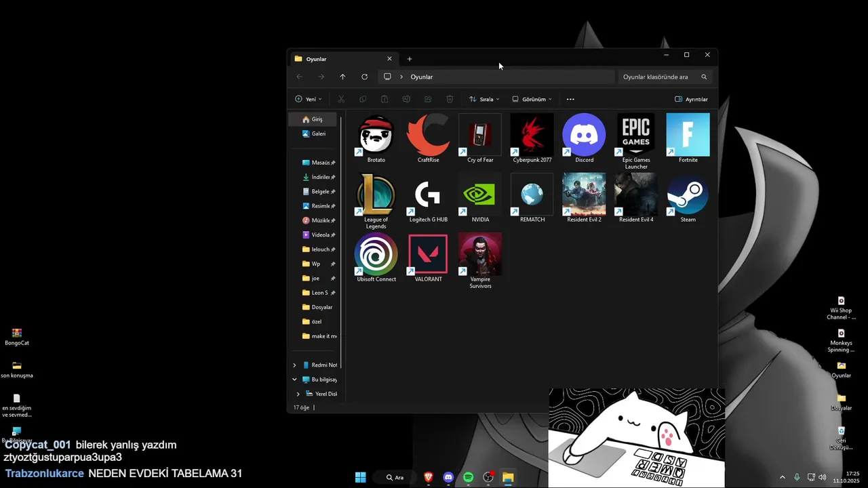Select the Logitech G HUB shortcut
Screen dimensions: 868x488
click(x=428, y=198)
